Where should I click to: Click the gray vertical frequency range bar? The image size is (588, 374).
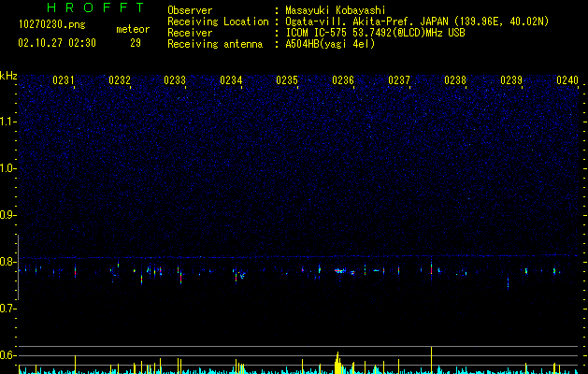[18, 266]
